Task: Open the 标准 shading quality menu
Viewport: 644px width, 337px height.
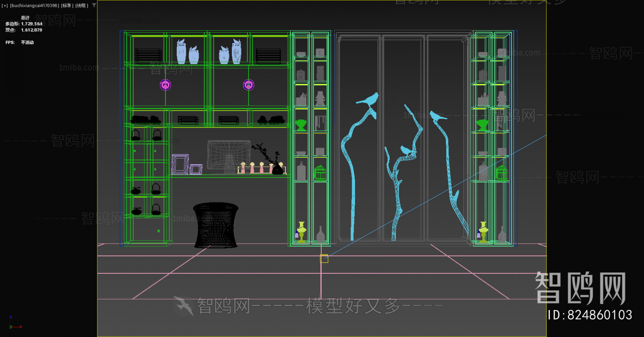Action: click(67, 6)
